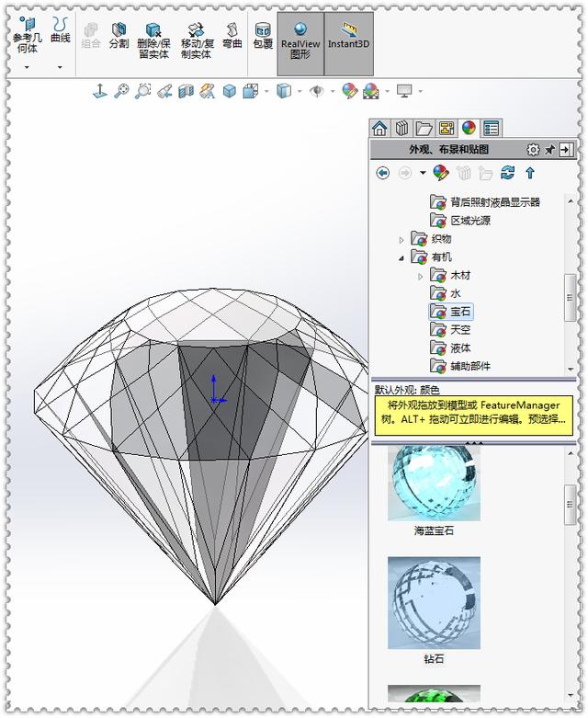
Task: Open task pane settings gear
Action: 533,150
